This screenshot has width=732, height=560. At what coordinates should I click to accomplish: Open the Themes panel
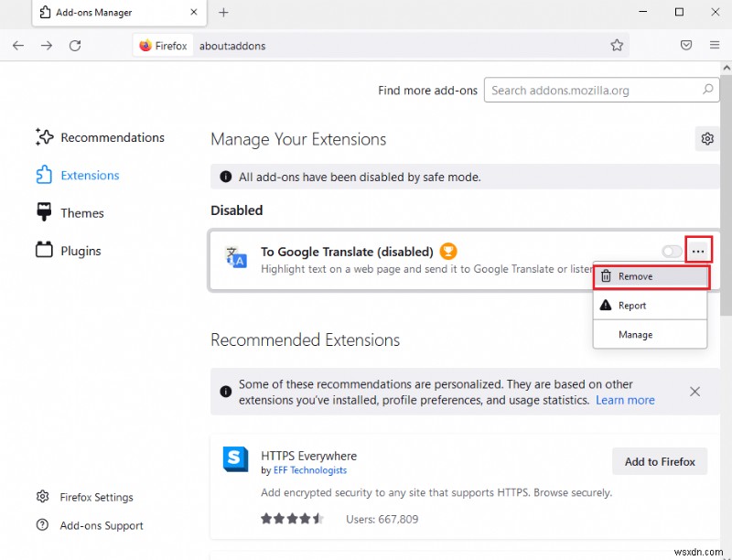coord(81,212)
